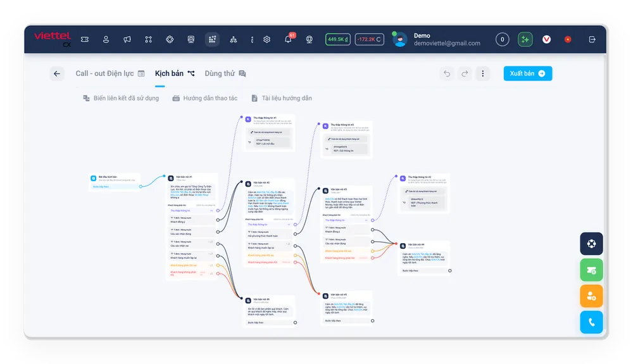The width and height of the screenshot is (633, 364).
Task: Undo the last scenario change
Action: 447,73
